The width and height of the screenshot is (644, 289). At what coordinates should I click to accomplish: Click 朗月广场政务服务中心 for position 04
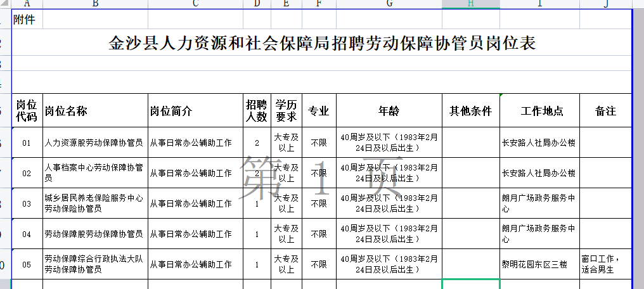tap(539, 234)
